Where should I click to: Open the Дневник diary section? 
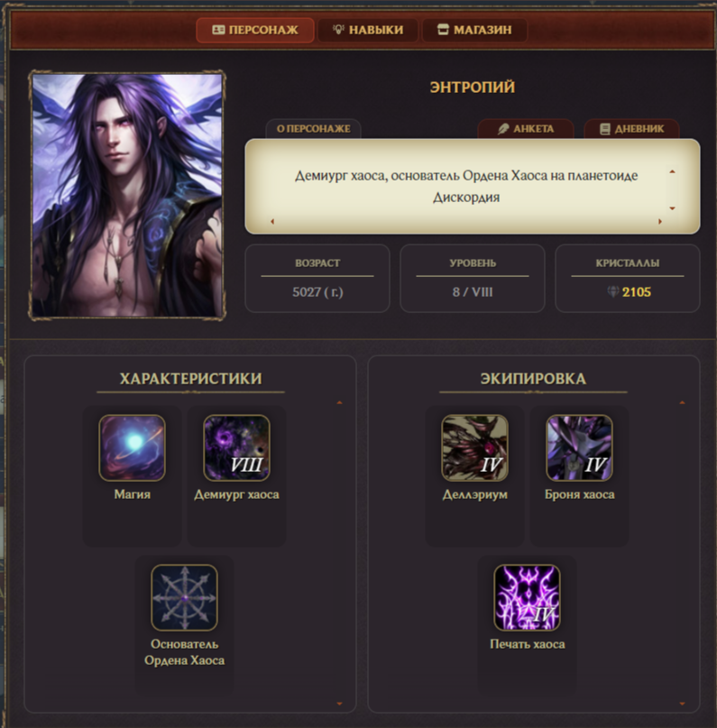[x=631, y=129]
